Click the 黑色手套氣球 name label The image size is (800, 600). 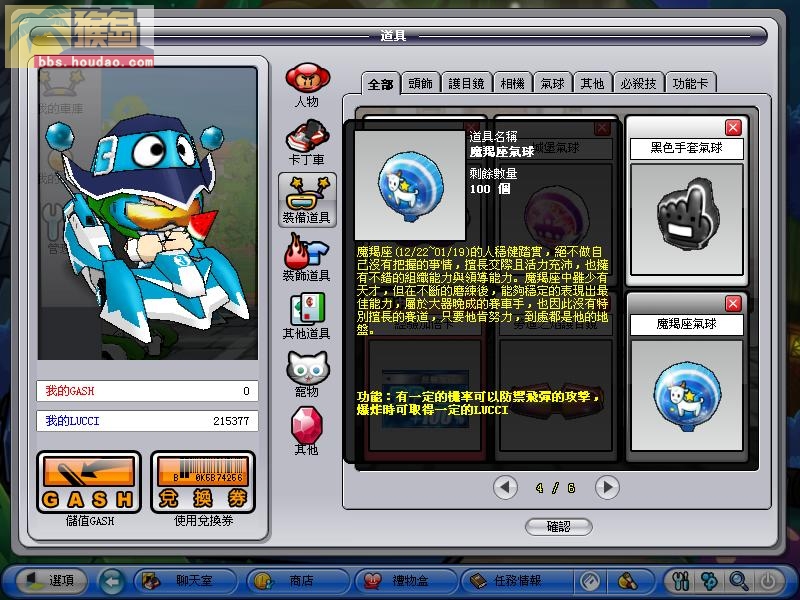click(687, 148)
